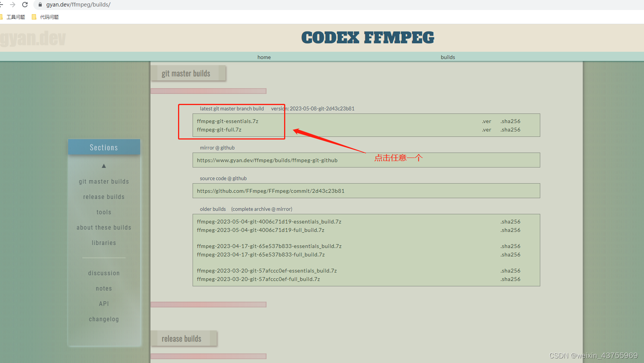
Task: Click the browser reload icon
Action: (x=25, y=5)
